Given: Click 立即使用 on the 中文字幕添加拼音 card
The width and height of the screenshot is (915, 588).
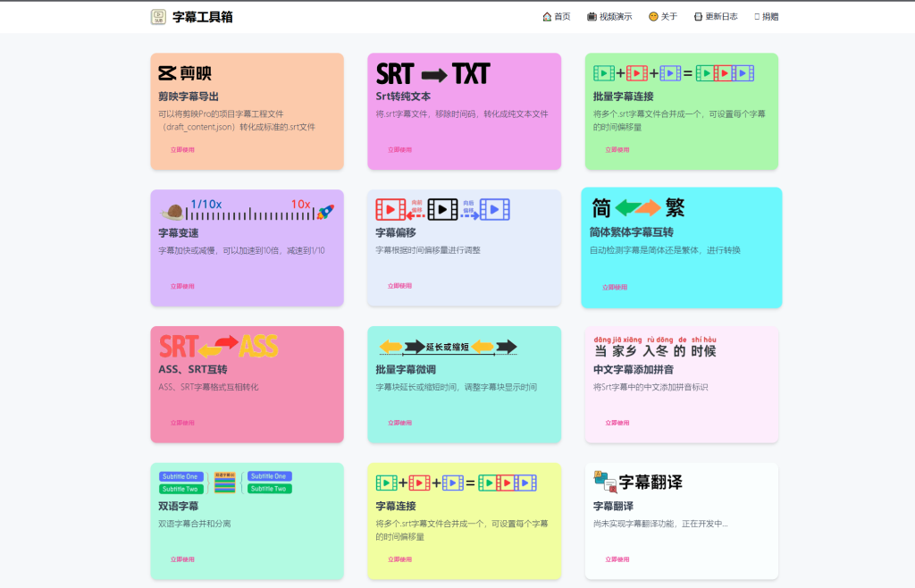Looking at the screenshot, I should point(616,421).
